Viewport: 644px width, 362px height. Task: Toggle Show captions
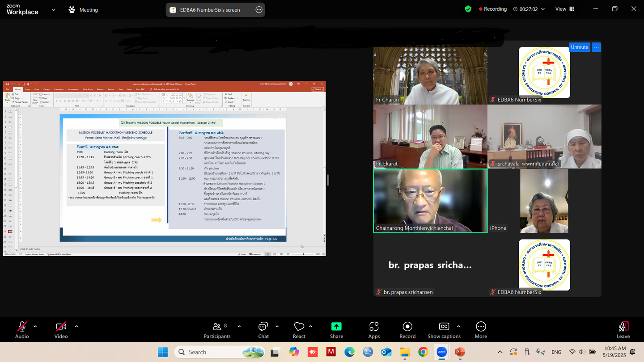tap(444, 330)
